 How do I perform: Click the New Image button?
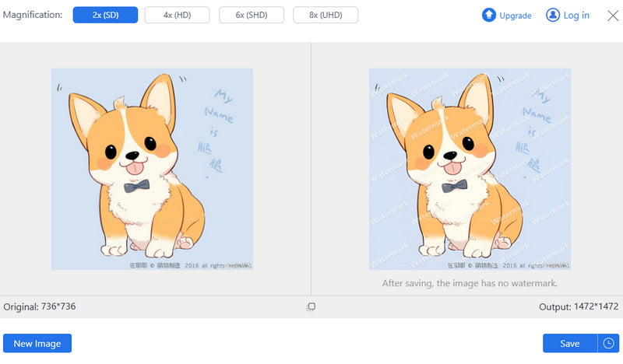pos(37,343)
